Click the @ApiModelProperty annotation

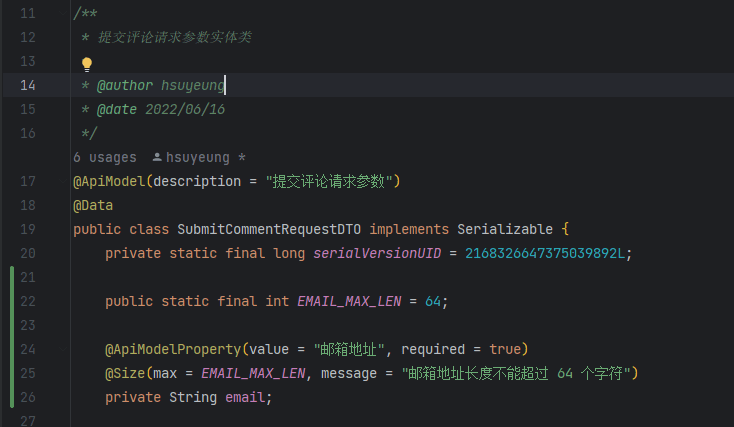[173, 349]
